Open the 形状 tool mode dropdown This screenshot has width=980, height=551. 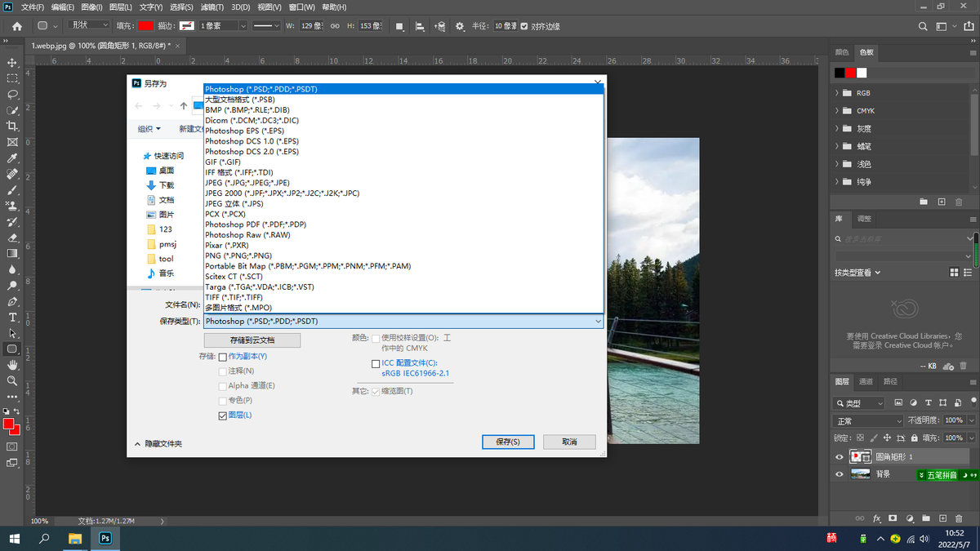[90, 26]
